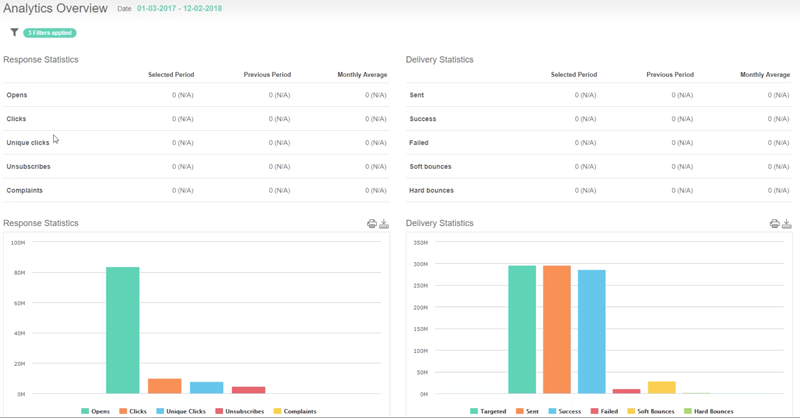Toggle the Targeted legend series
800x418 pixels.
tap(488, 411)
